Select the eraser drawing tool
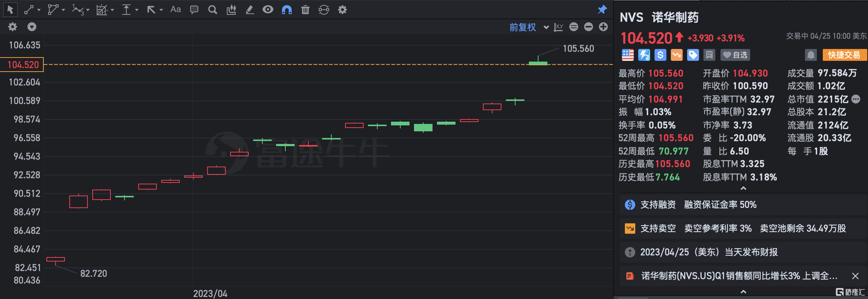The height and width of the screenshot is (299, 868). (x=250, y=10)
